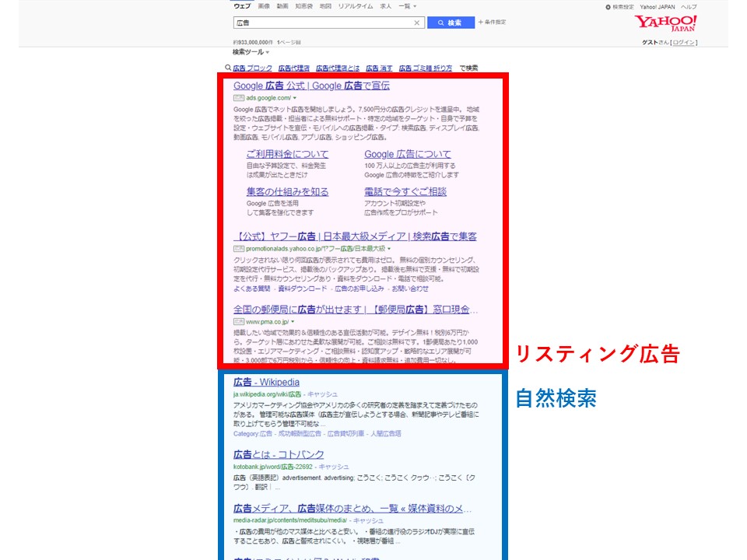Open the 電話で今すぐご相談 sitelink
Viewport: 747px width, 560px height.
[x=405, y=192]
